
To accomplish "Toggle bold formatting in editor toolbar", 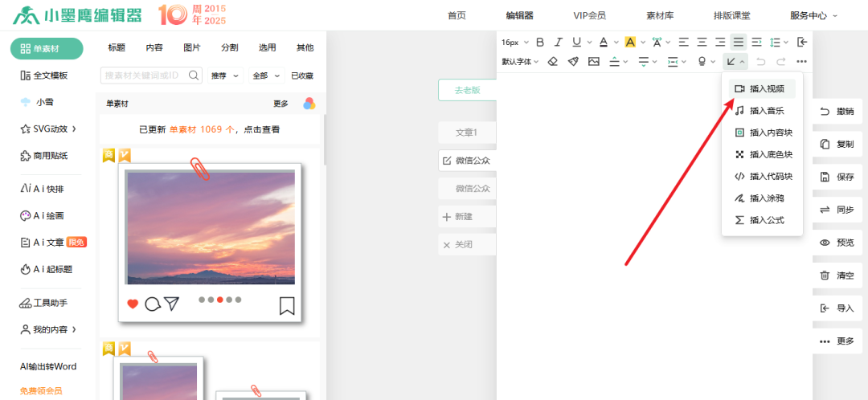I will point(540,42).
